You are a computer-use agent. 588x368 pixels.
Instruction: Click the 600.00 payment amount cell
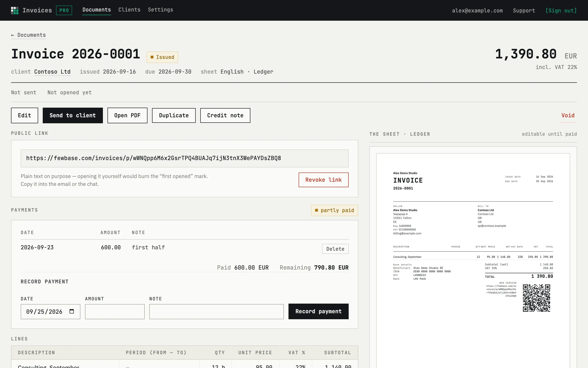click(x=111, y=247)
